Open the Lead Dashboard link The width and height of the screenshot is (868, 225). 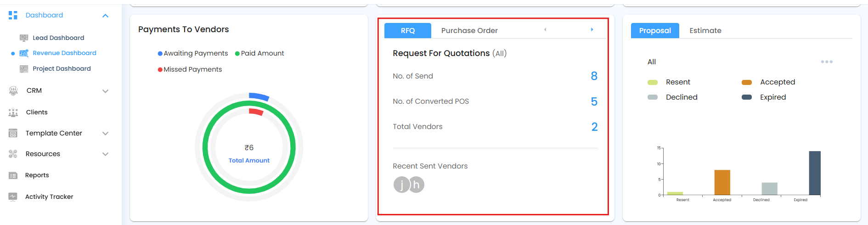pyautogui.click(x=58, y=38)
